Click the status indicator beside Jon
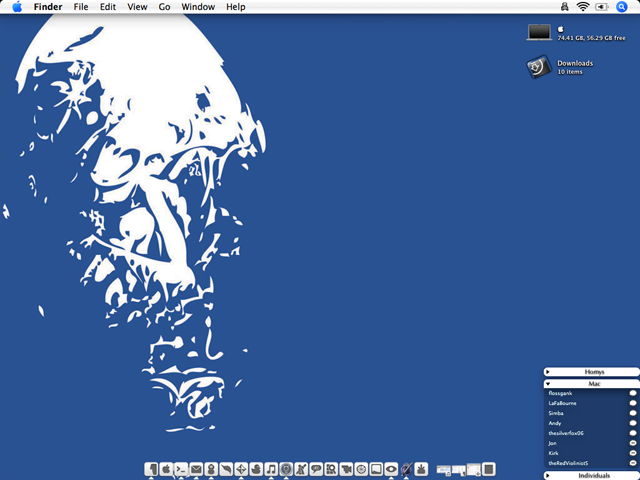This screenshot has width=640, height=480. click(x=632, y=443)
